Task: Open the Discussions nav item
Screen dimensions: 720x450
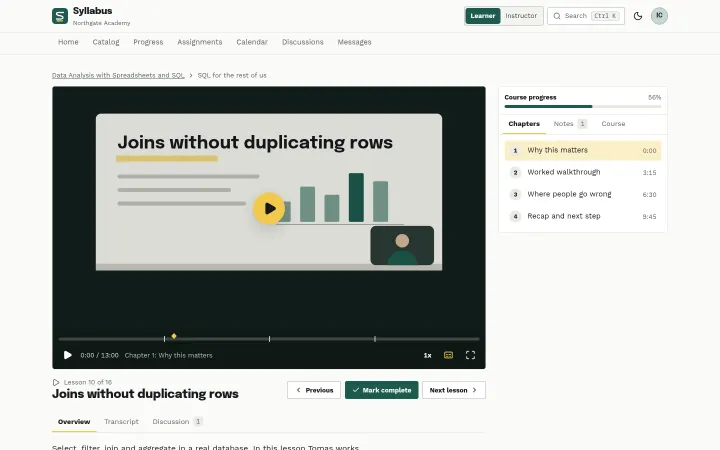Action: point(303,42)
